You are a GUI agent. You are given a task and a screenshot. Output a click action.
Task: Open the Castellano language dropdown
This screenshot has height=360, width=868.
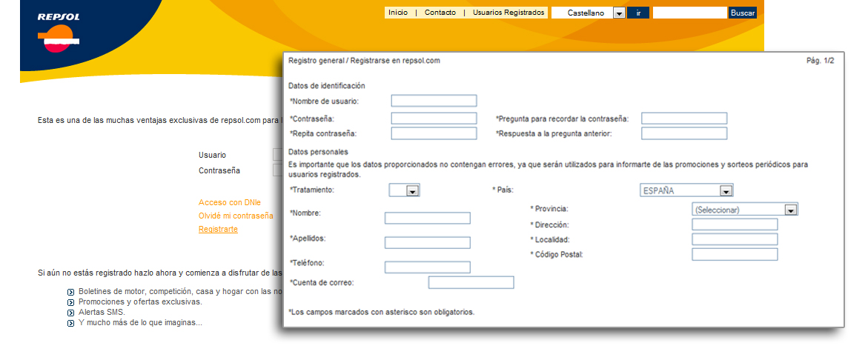(619, 13)
